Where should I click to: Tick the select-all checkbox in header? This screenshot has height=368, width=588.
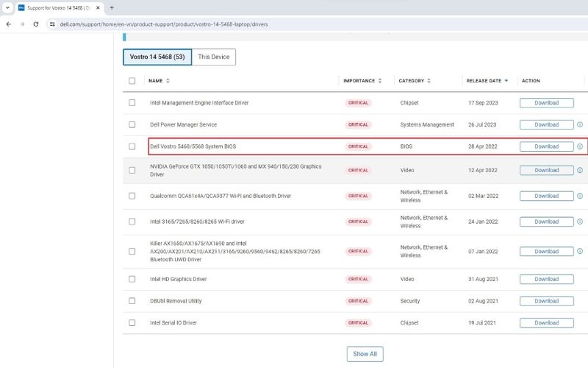click(132, 81)
